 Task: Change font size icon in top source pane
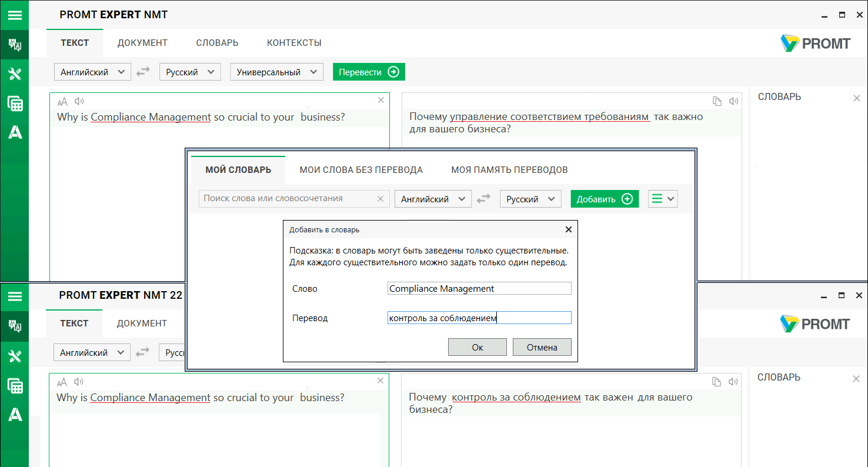pyautogui.click(x=62, y=101)
